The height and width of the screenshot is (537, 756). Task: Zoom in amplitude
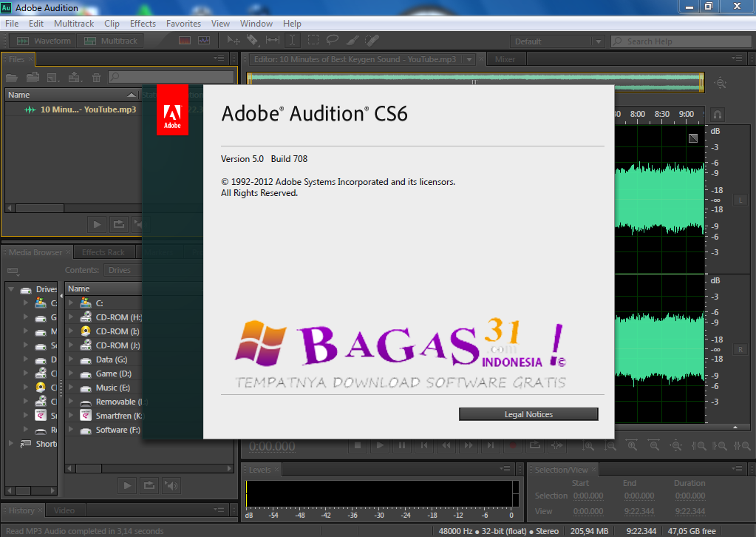click(x=588, y=446)
